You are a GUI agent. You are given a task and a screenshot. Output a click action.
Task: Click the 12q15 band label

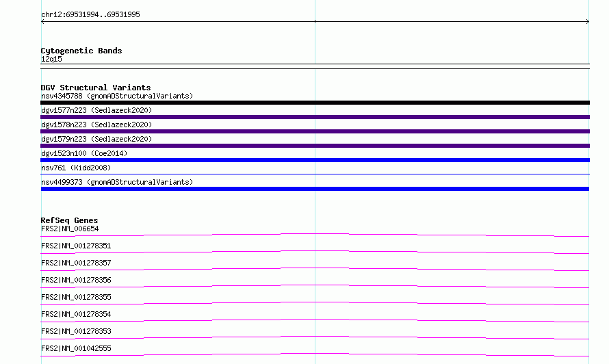click(51, 59)
